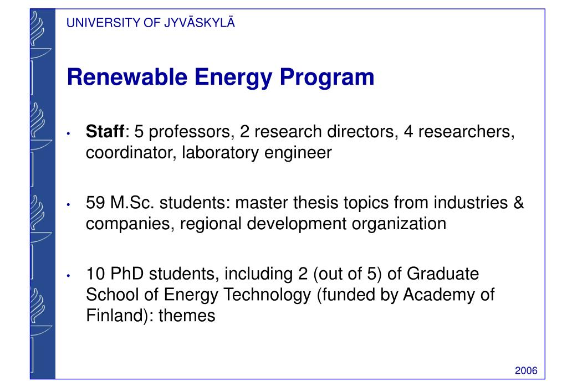567x392 pixels.
Task: Click 'Academy of Finland' text
Action: [290, 305]
